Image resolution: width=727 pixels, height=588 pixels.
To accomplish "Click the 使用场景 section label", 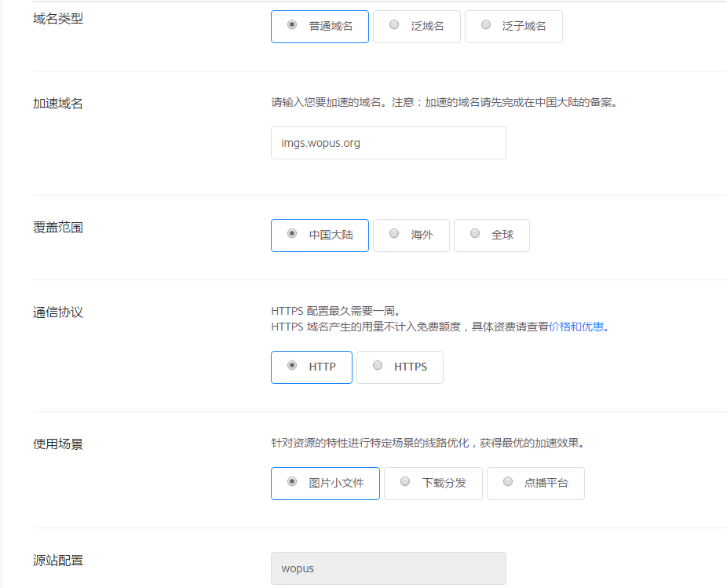I will 58,444.
